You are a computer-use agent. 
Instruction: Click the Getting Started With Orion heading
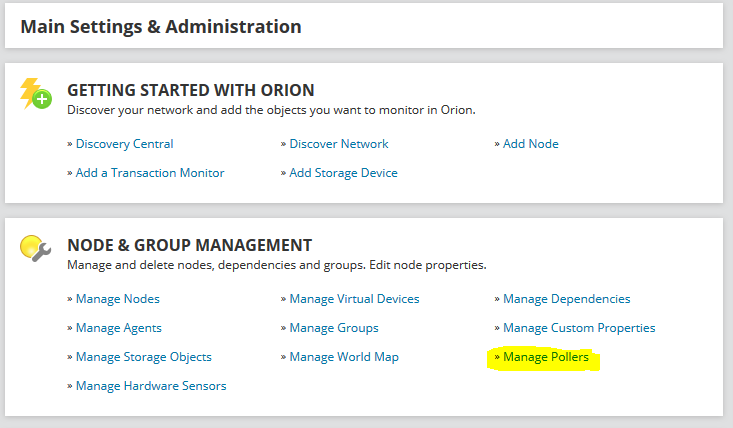coord(191,90)
